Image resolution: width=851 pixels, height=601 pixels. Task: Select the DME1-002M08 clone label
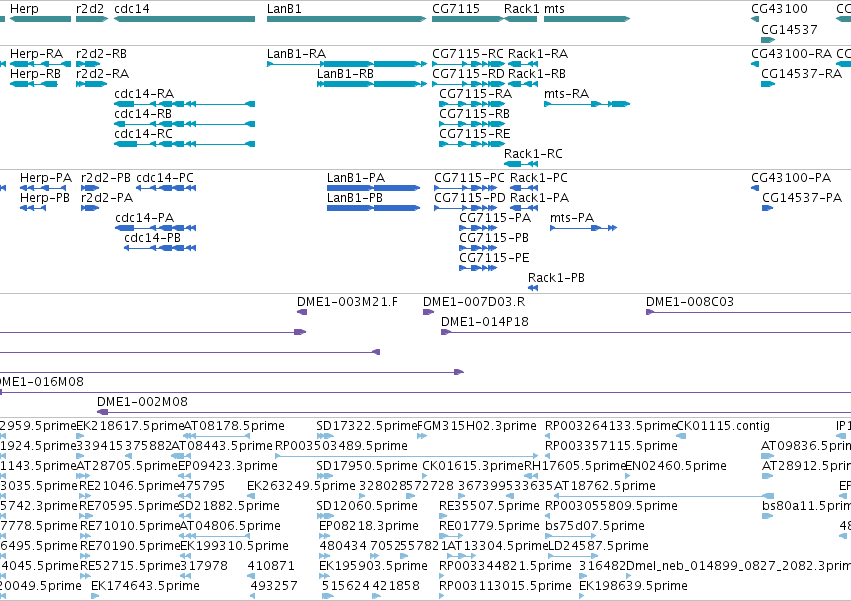tap(142, 402)
